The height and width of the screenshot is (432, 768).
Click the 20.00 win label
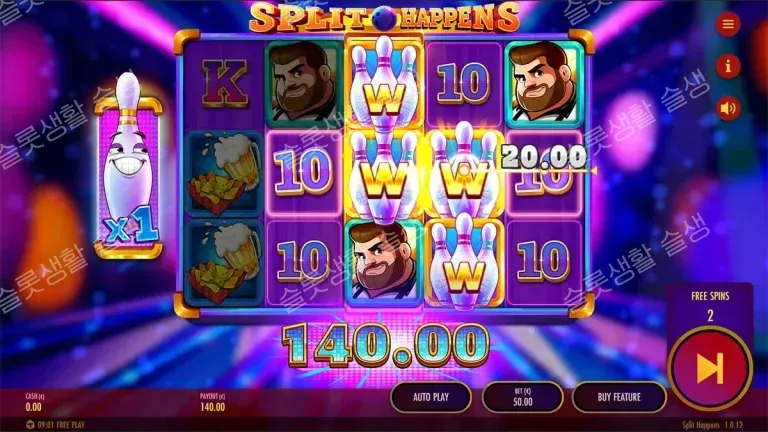[545, 158]
